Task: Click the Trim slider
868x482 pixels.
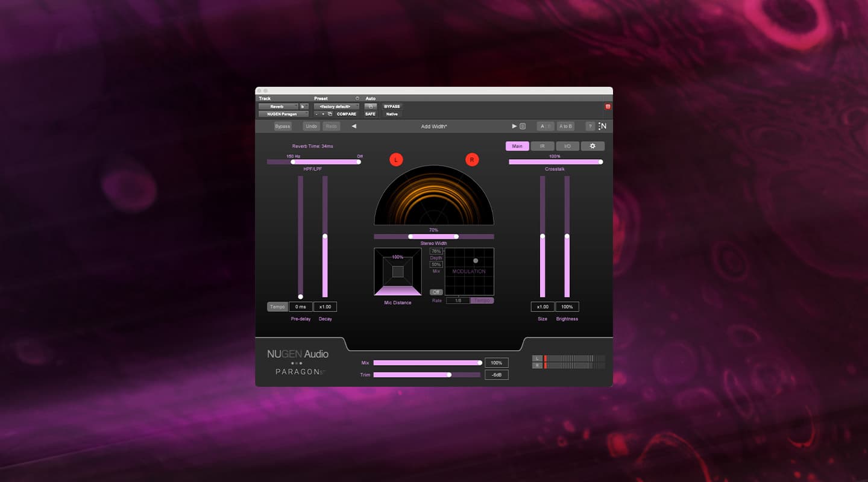Action: click(x=427, y=375)
